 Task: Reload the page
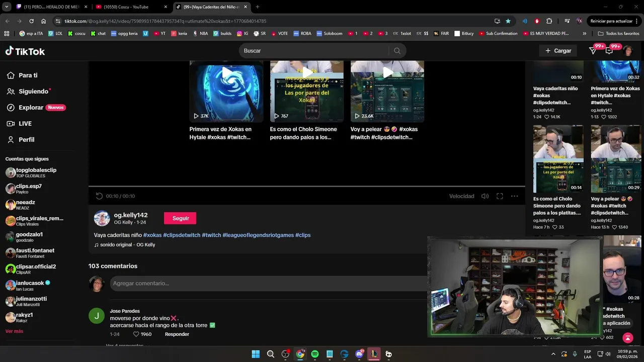[x=31, y=21]
